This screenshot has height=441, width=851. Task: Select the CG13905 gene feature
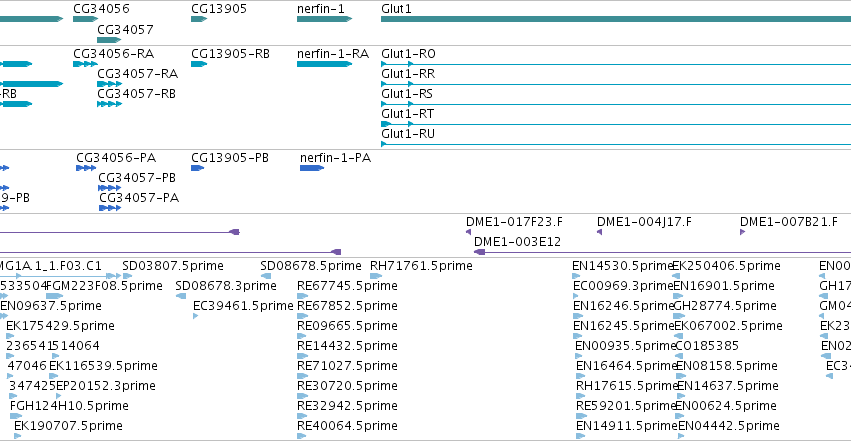(x=199, y=20)
